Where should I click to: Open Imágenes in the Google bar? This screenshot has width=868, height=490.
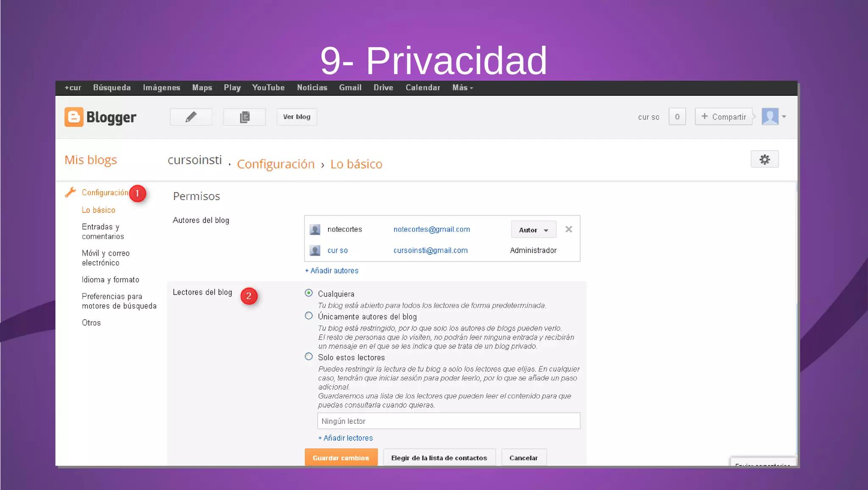161,88
